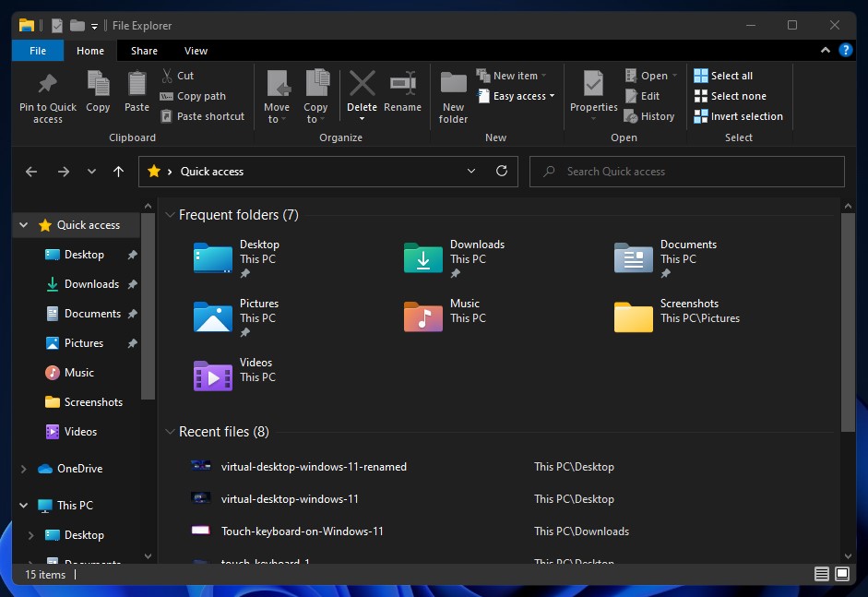Click History in the Open group
The image size is (868, 597).
coord(649,116)
